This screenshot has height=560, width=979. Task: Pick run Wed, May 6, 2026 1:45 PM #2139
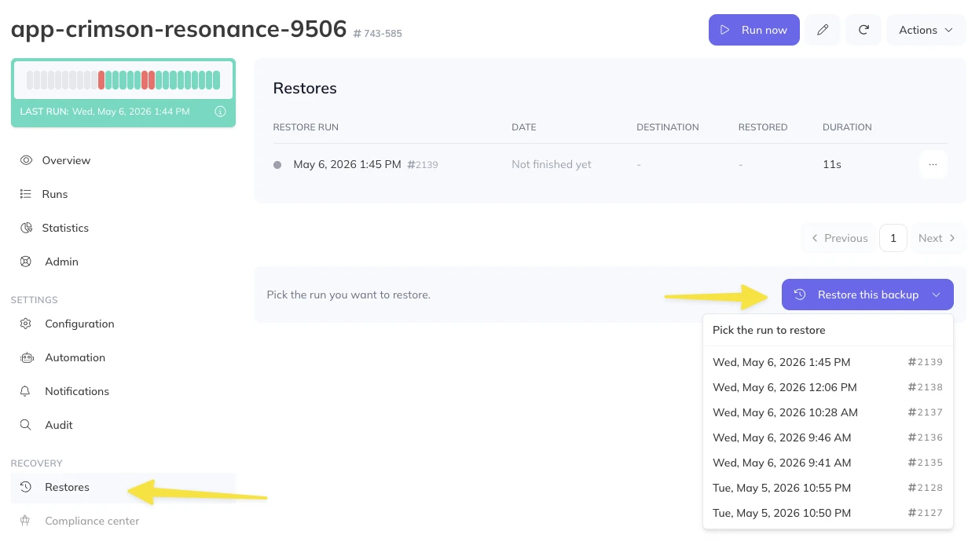click(x=827, y=362)
